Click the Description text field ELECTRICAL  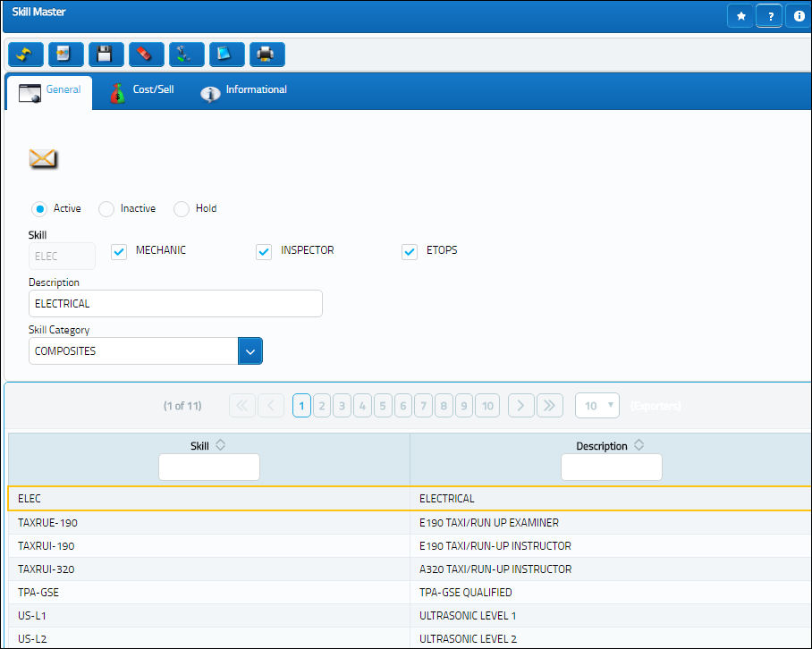[x=175, y=303]
